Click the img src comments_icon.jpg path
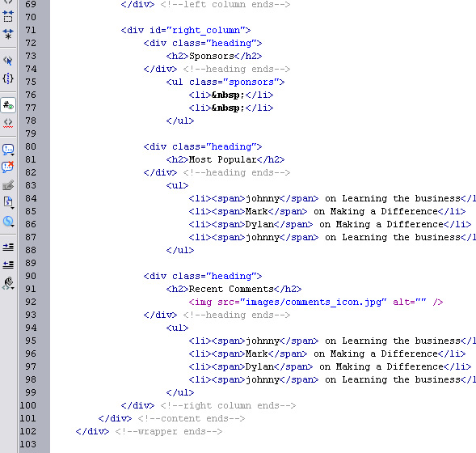Image resolution: width=476 pixels, height=453 pixels. [314, 303]
